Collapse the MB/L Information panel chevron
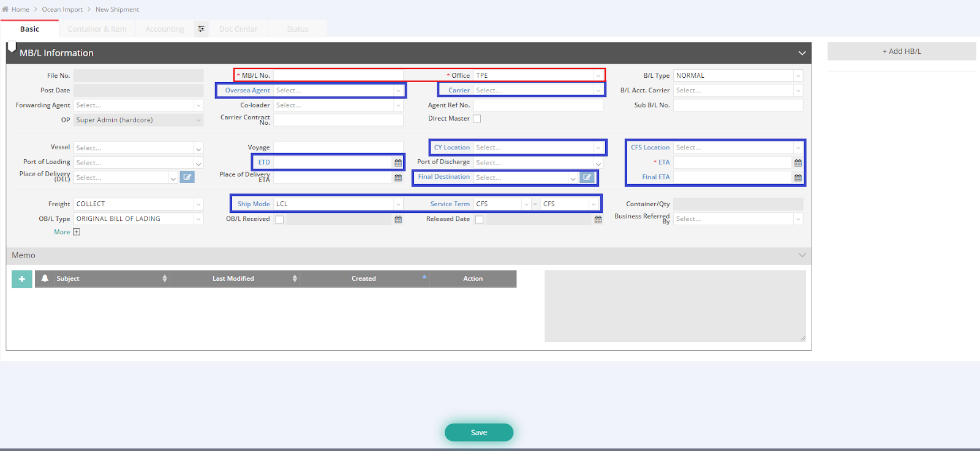980x451 pixels. pos(802,53)
